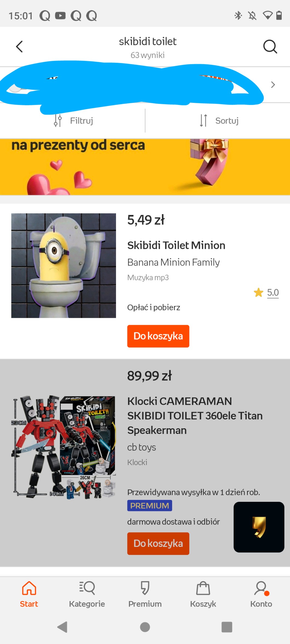Switch to the Kategorie tab

[x=87, y=593]
